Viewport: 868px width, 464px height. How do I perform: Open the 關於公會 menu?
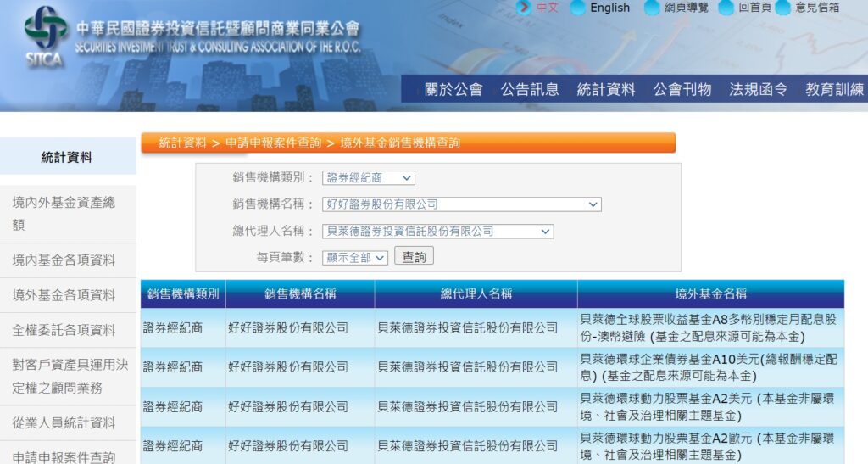pos(453,89)
